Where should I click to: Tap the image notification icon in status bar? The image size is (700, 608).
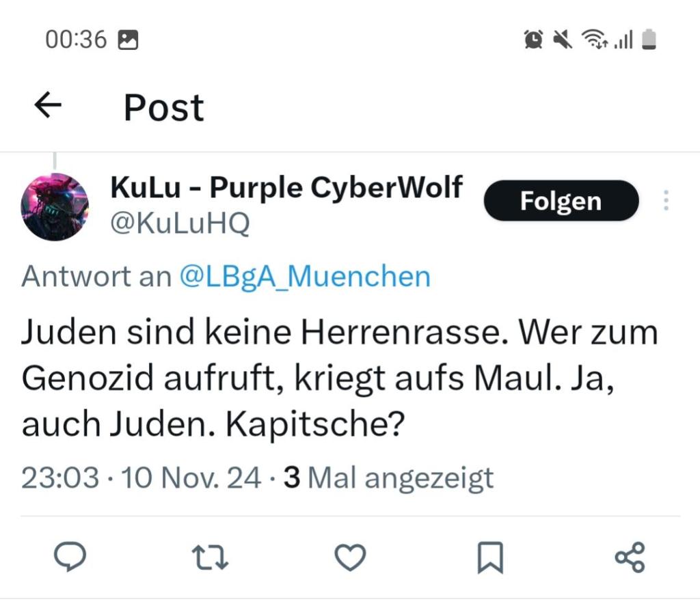[x=129, y=40]
